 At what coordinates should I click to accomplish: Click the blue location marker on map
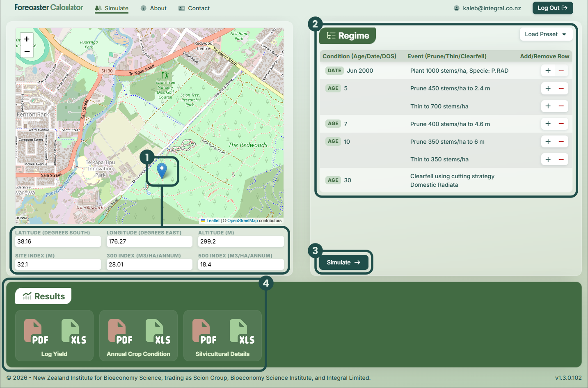[x=162, y=171]
